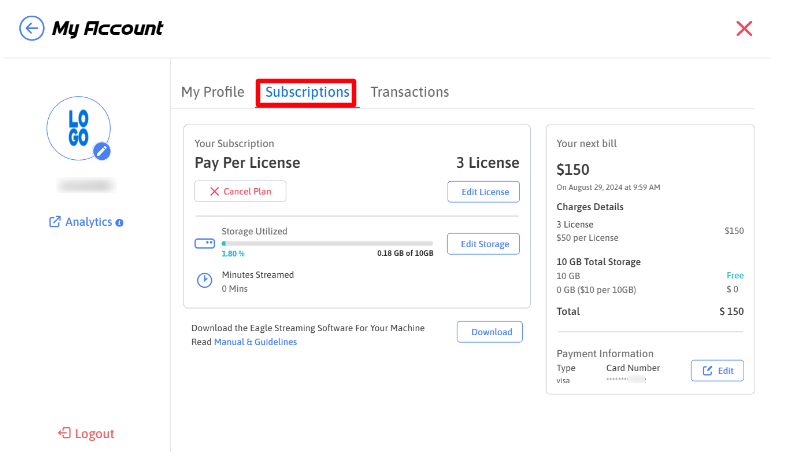Click the LOGO profile picture
Viewport: 789px width, 461px height.
click(x=77, y=128)
